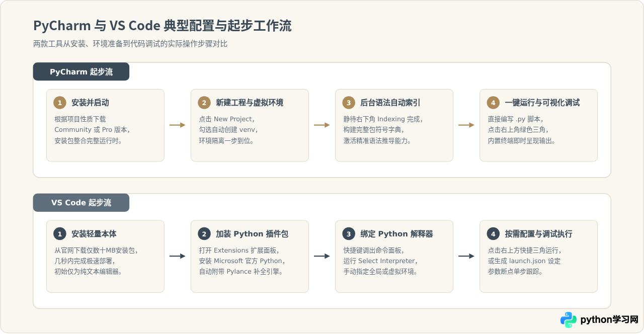The height and width of the screenshot is (334, 644).
Task: Click the line 安装 Microsoft 官方 Python
Action: [243, 261]
